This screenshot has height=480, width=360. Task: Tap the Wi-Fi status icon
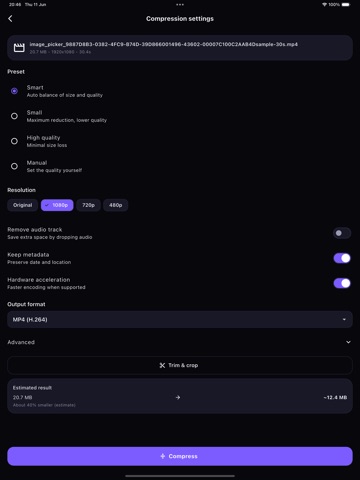tap(324, 5)
